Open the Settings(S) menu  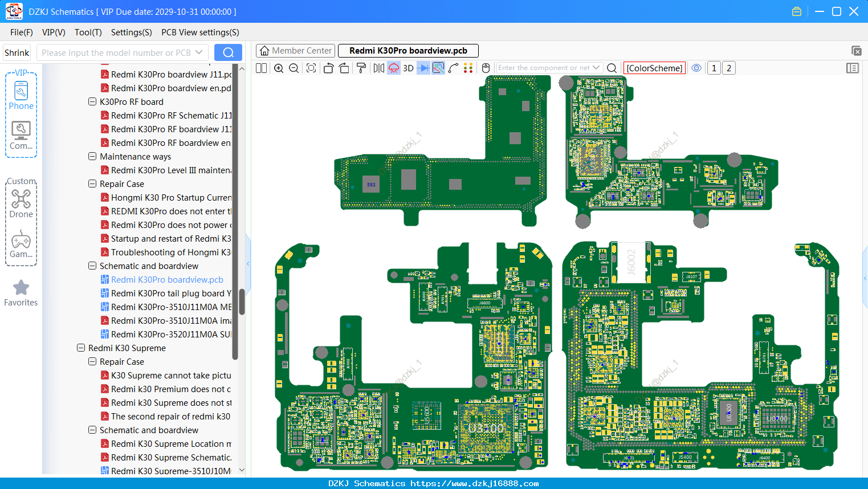pos(132,32)
